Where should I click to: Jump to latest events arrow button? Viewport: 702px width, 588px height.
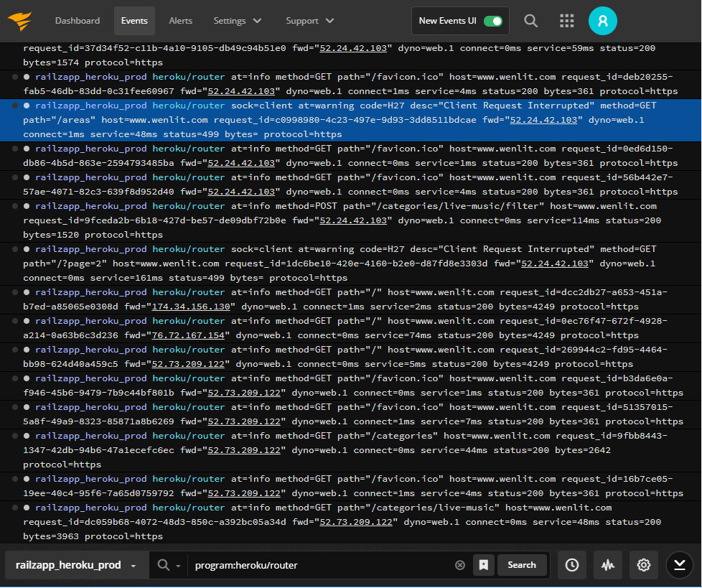(x=680, y=565)
